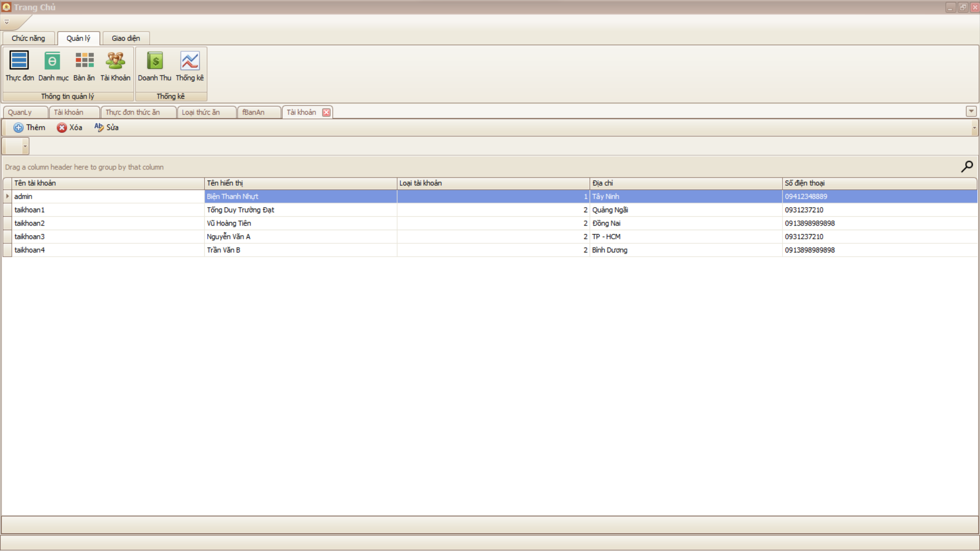Open the document tab list dropdown

[x=971, y=111]
